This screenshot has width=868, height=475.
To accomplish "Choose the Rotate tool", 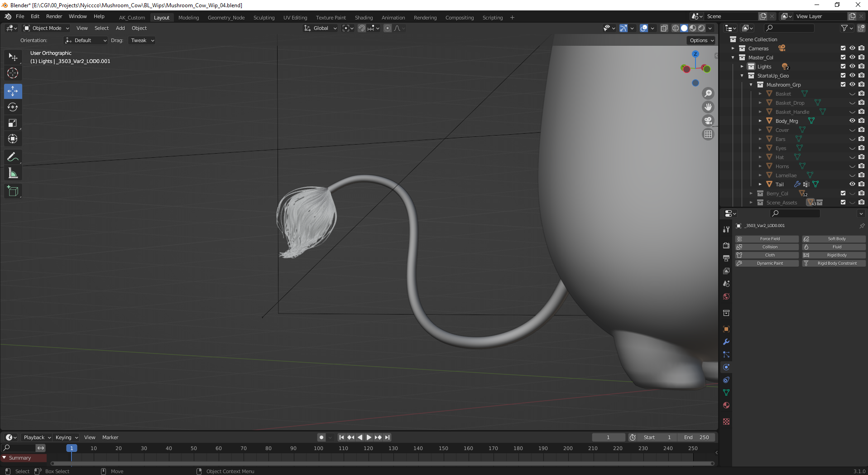I will (x=13, y=107).
